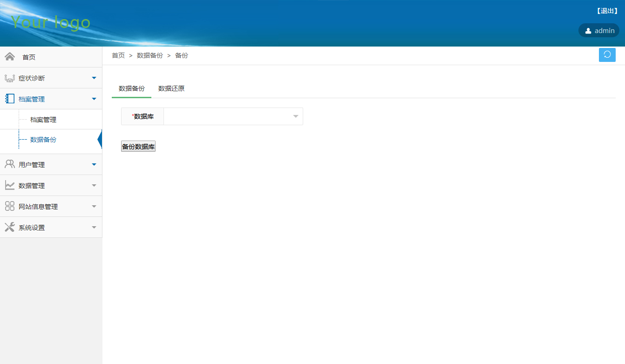Expand the 症状诊断 menu arrow
This screenshot has height=364, width=625.
coord(94,78)
